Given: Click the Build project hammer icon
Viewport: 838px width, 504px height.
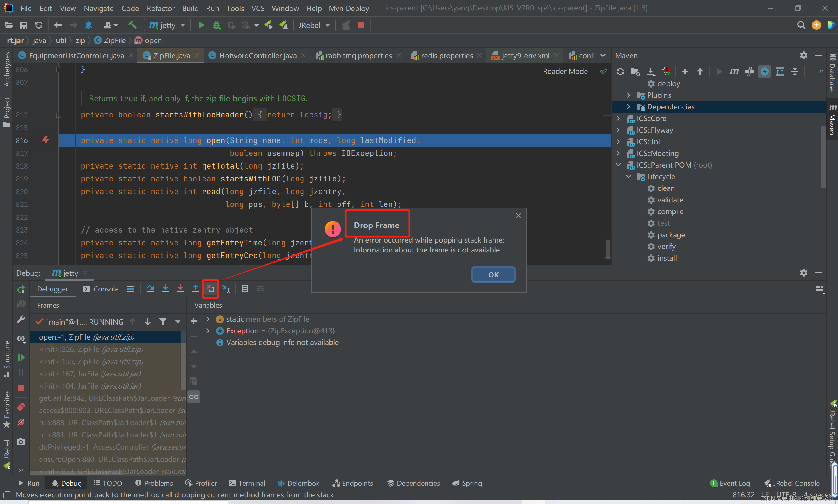Looking at the screenshot, I should (132, 25).
